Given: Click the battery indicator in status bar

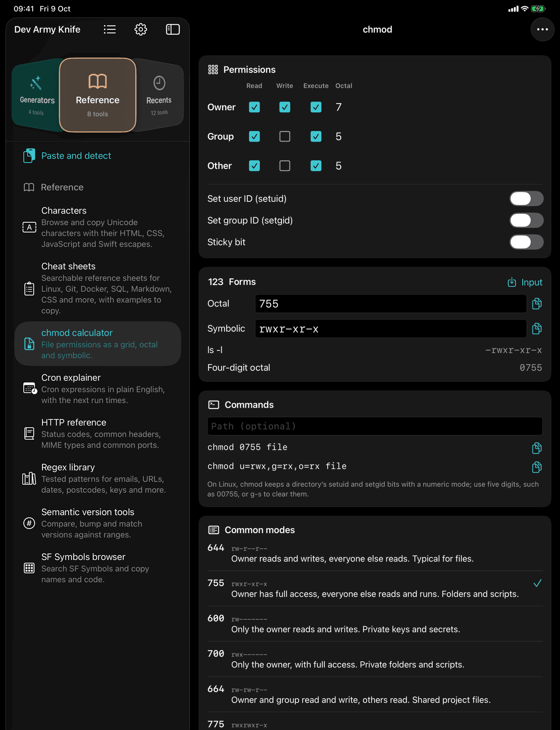Looking at the screenshot, I should (x=538, y=8).
